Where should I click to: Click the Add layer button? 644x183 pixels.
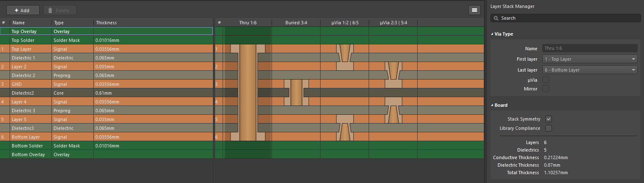click(x=23, y=10)
